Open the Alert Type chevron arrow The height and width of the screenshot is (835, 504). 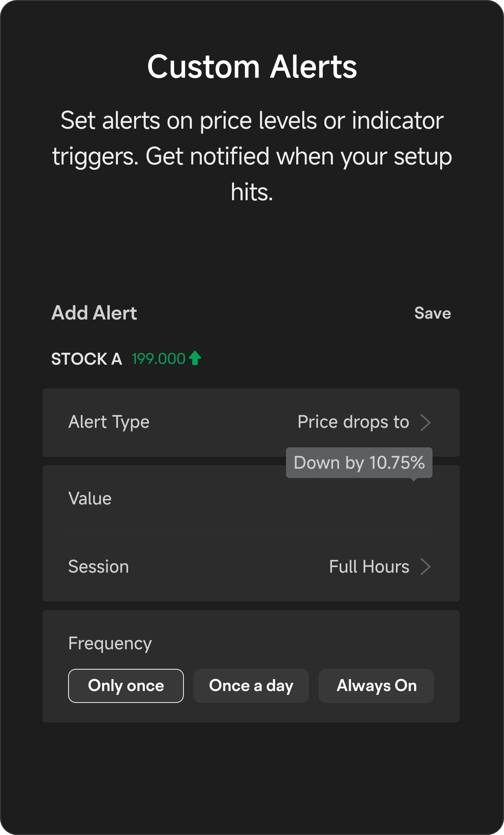pos(425,423)
